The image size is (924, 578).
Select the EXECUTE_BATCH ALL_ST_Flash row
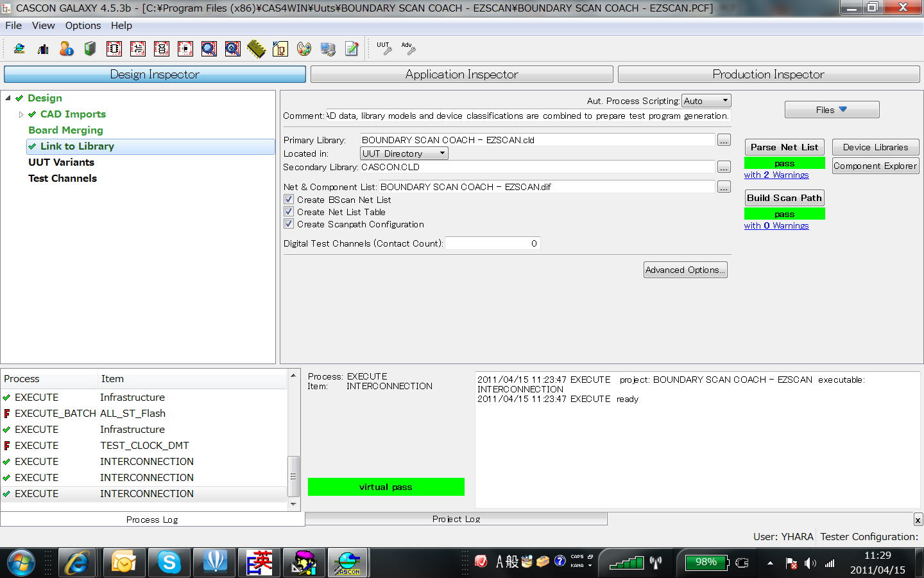click(x=144, y=414)
